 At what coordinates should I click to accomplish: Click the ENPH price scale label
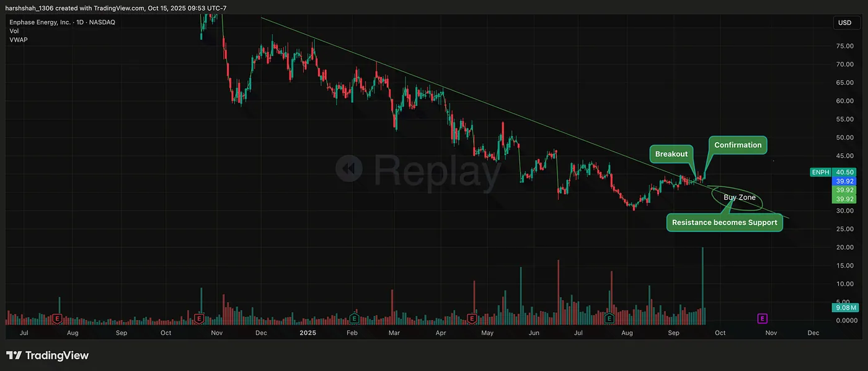[x=821, y=172]
